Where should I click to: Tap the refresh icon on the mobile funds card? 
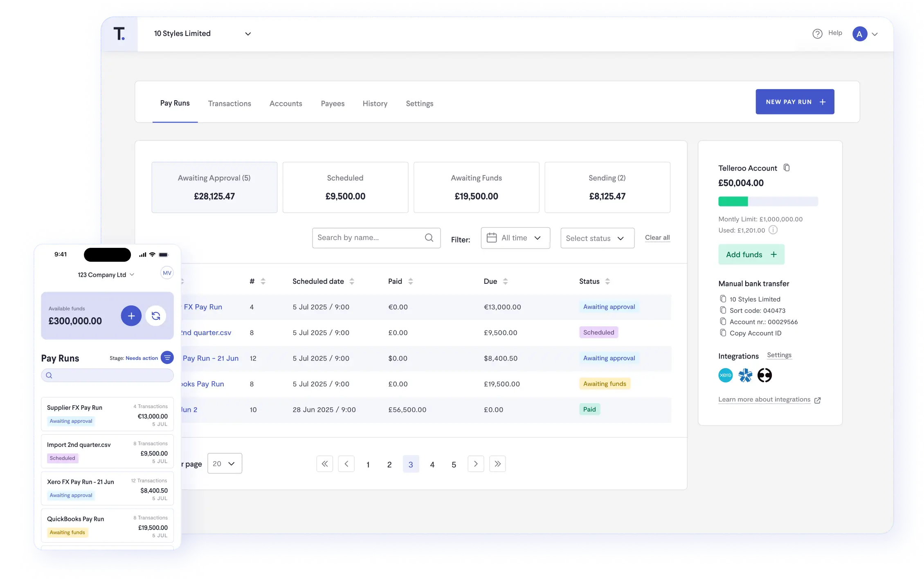coord(156,316)
